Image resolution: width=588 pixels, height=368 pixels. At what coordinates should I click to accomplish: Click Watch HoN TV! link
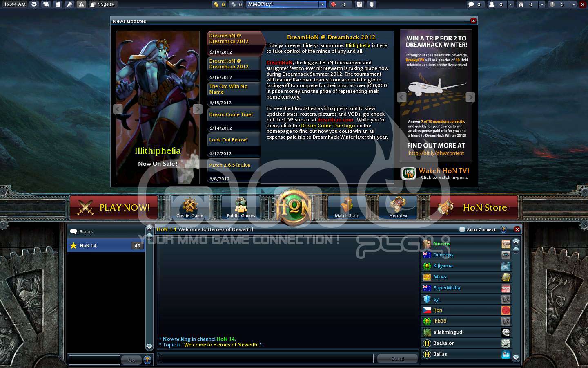(x=444, y=171)
